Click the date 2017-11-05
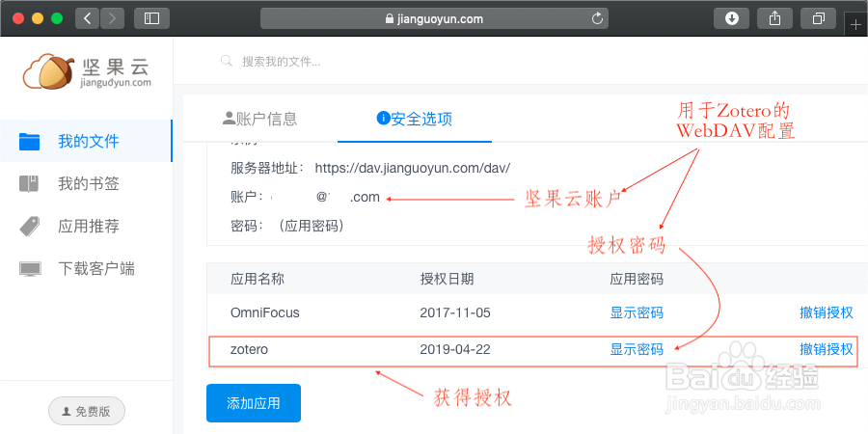This screenshot has width=868, height=434. point(455,312)
